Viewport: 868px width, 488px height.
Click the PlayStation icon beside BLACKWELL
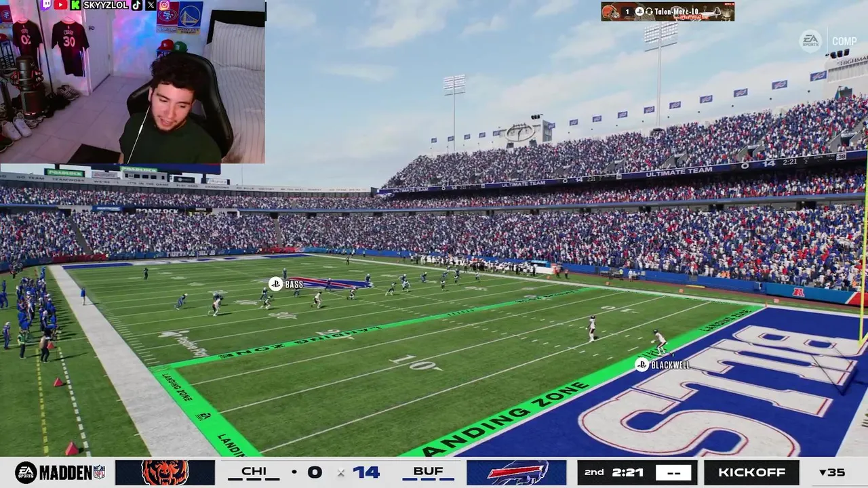[x=642, y=365]
